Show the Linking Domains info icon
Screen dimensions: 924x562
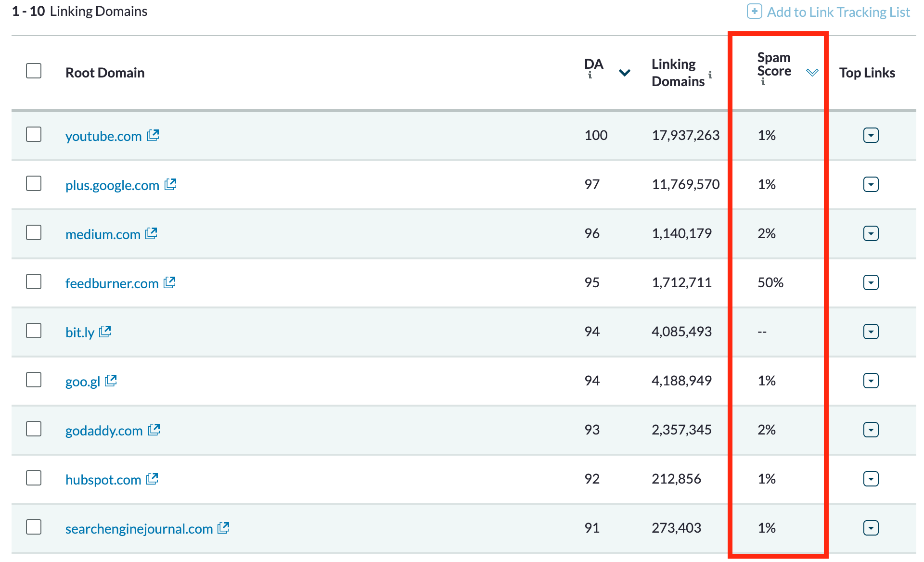click(x=710, y=75)
